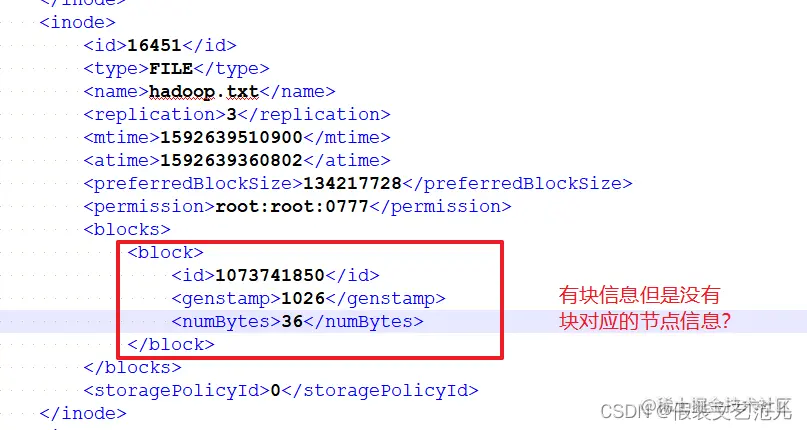Click the opening blocks tag

click(127, 229)
